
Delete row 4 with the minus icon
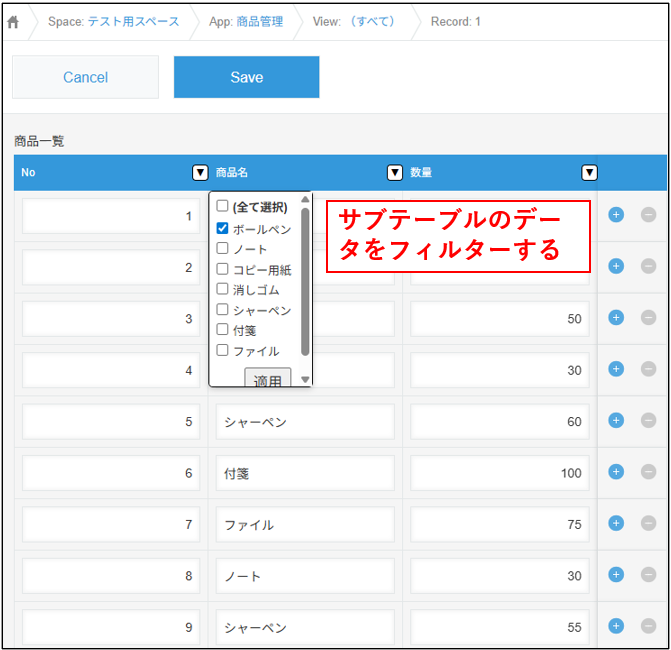coord(648,369)
